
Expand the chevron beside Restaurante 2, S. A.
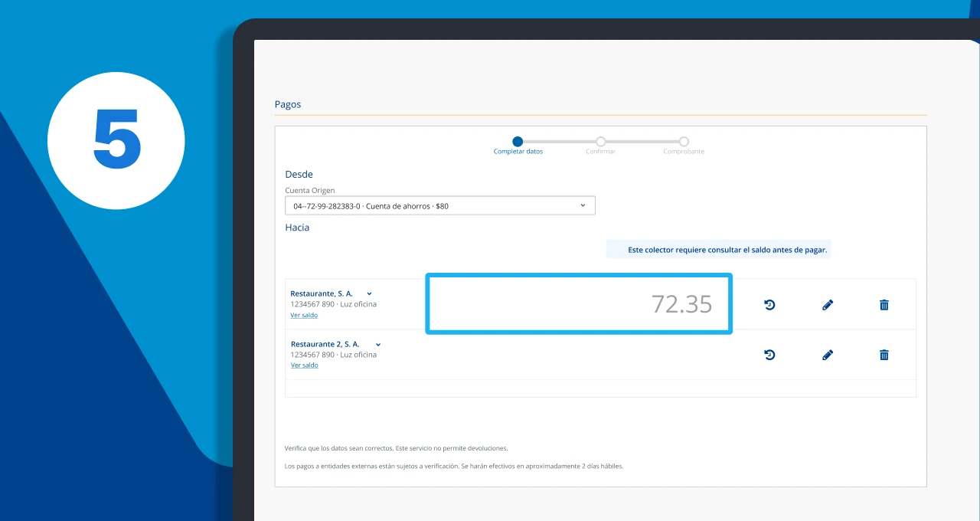click(378, 344)
